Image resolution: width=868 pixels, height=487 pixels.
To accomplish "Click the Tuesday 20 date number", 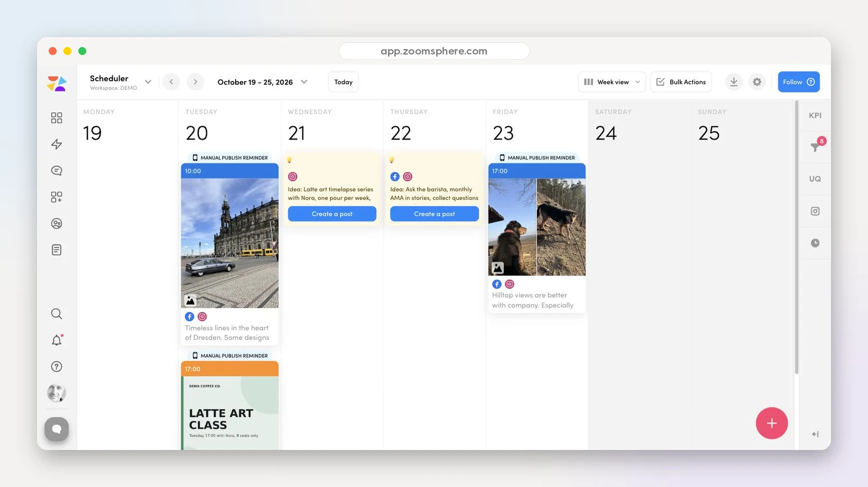I will pos(197,133).
